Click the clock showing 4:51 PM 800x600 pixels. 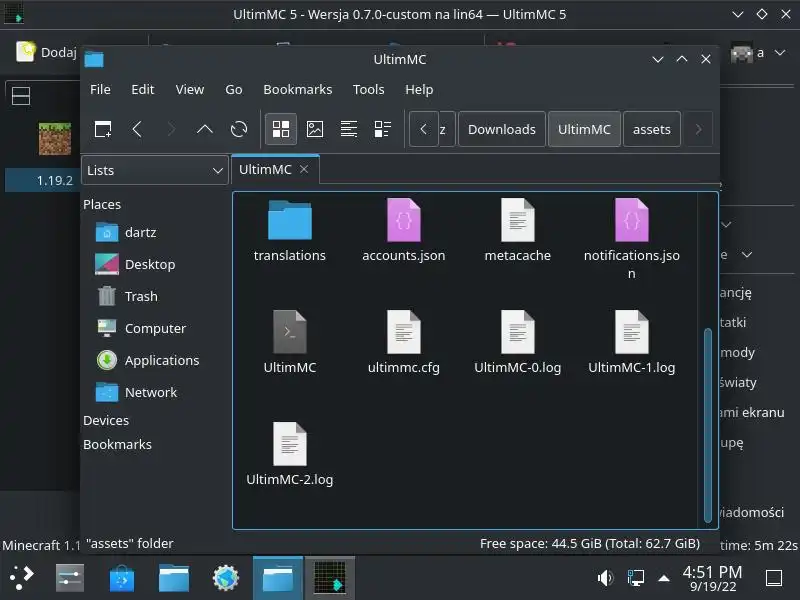(x=712, y=578)
